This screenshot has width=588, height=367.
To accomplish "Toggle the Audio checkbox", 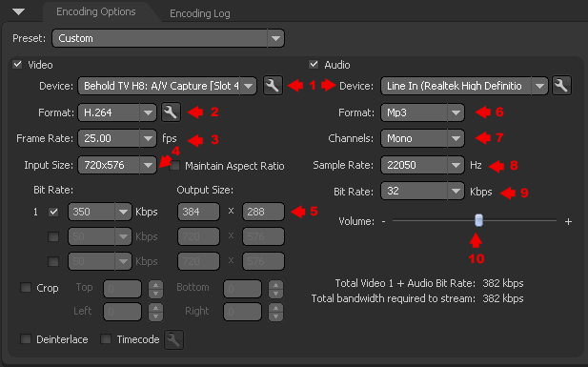I will point(314,65).
